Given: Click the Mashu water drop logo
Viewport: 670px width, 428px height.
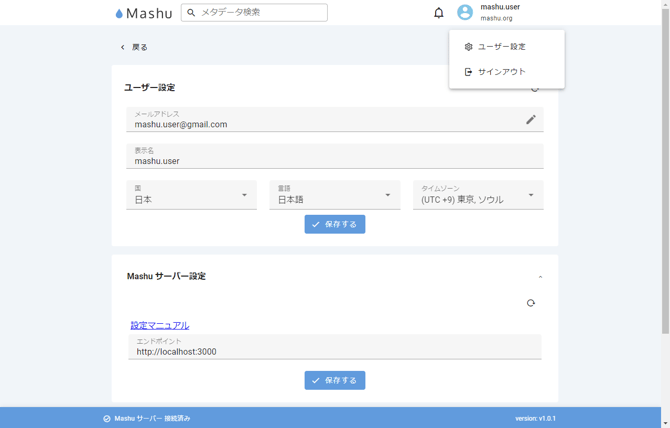Looking at the screenshot, I should click(120, 14).
